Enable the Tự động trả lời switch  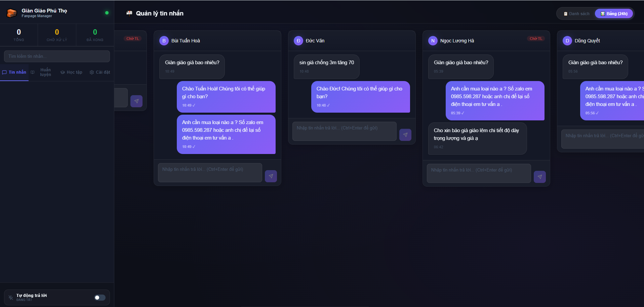pyautogui.click(x=100, y=298)
